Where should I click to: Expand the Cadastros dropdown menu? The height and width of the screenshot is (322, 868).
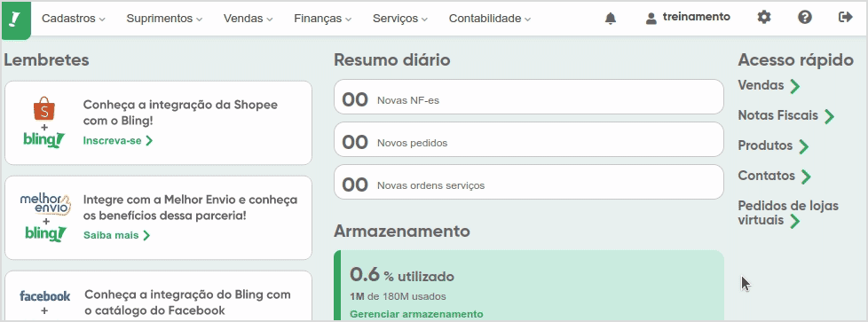74,19
